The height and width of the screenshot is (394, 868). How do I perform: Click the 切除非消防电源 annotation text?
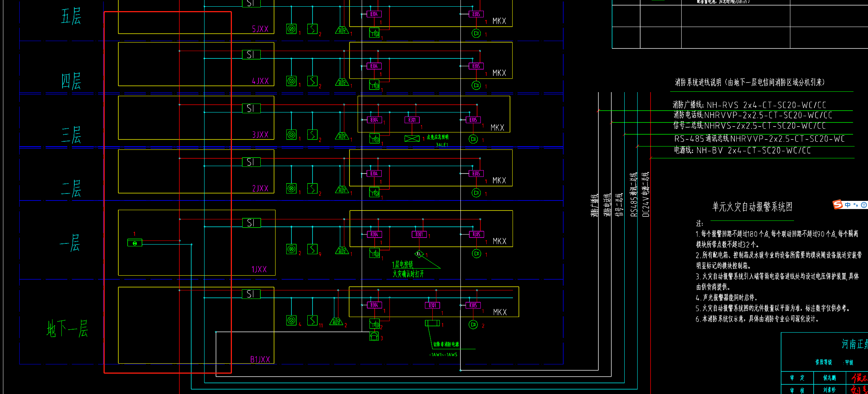pyautogui.click(x=446, y=344)
